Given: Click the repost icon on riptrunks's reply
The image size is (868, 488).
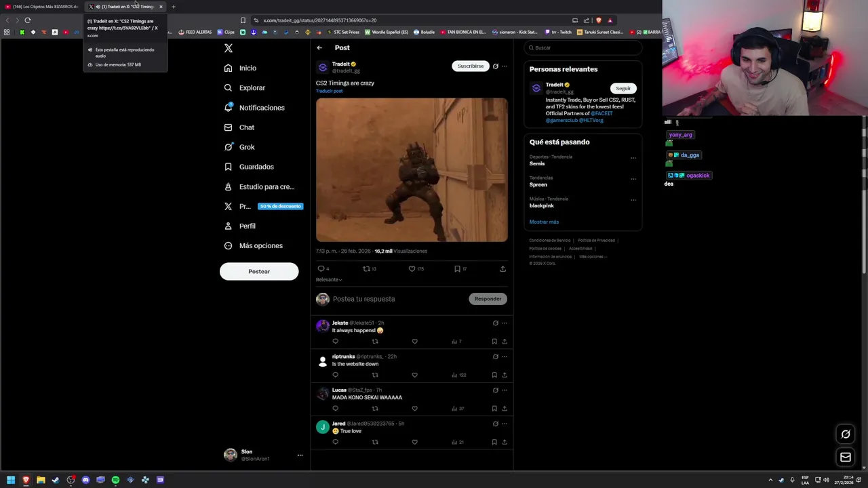Looking at the screenshot, I should [x=375, y=375].
